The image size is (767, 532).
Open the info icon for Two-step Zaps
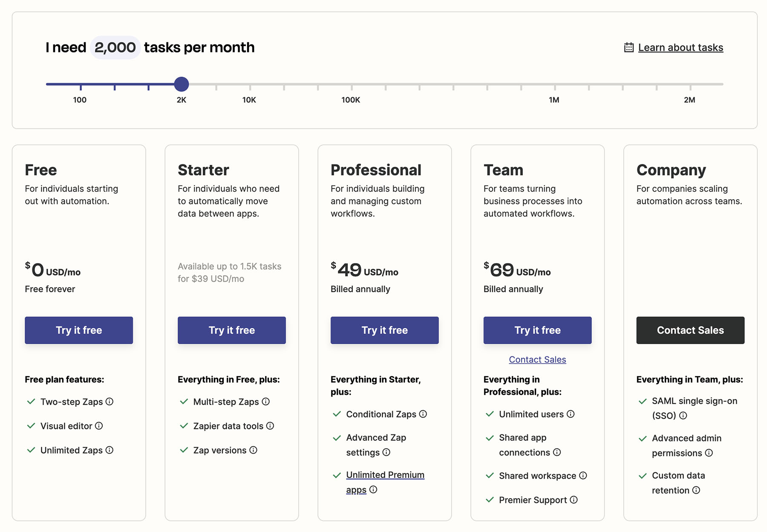(110, 401)
